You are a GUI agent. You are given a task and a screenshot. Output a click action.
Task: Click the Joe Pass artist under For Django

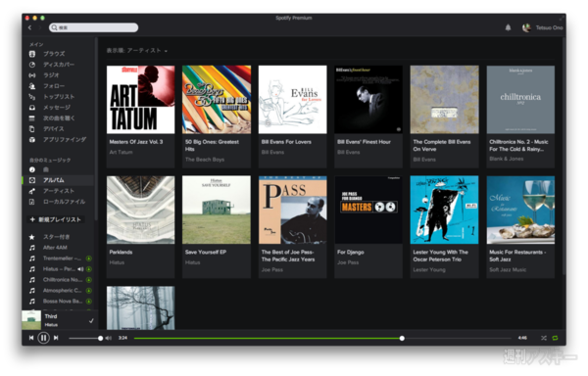348,262
